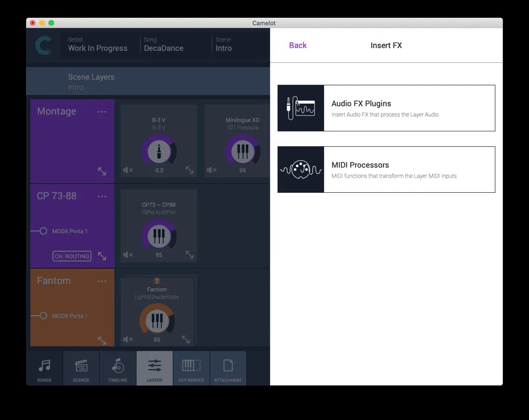Viewport: 529px width, 420px height.
Task: Open the Timeline icon
Action: pyautogui.click(x=117, y=368)
